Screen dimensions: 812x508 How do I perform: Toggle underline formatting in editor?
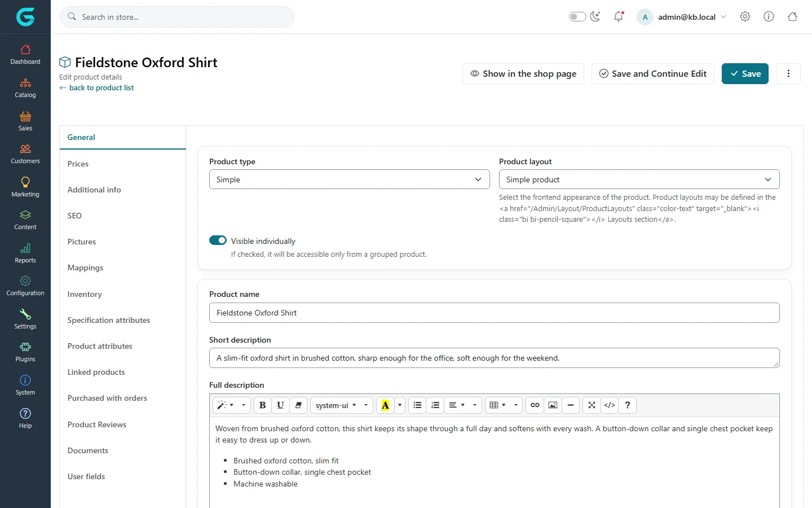tap(280, 405)
